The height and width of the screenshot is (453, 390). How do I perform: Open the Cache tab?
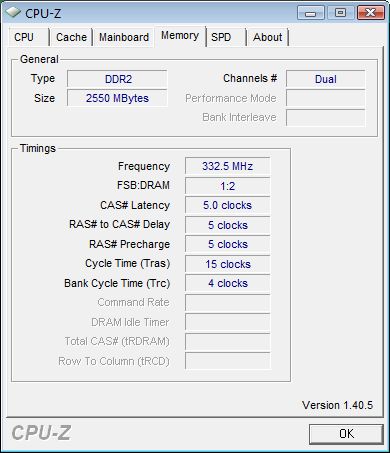click(71, 37)
